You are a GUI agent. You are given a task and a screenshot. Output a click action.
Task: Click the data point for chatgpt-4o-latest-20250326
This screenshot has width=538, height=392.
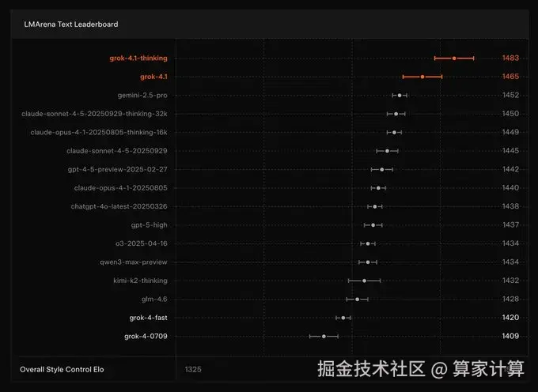[375, 206]
